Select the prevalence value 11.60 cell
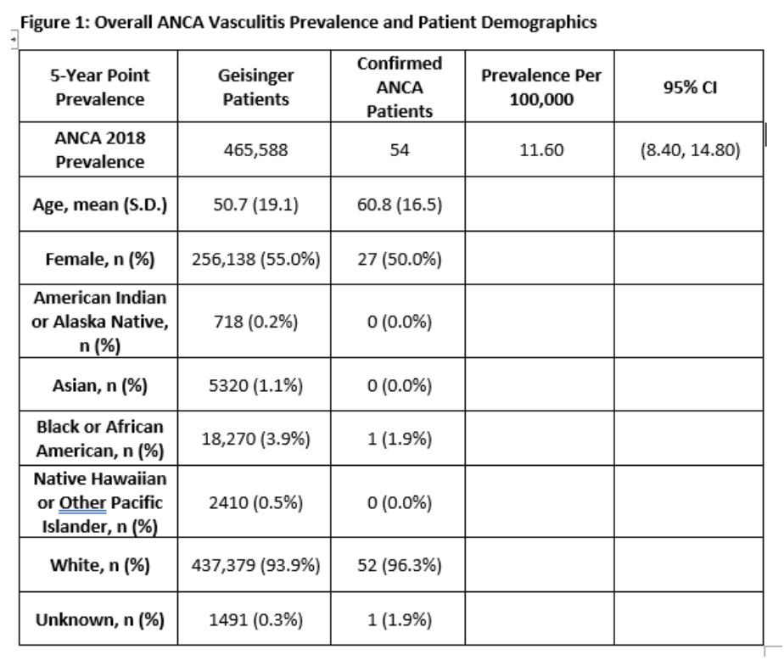This screenshot has width=784, height=672. pos(541,151)
